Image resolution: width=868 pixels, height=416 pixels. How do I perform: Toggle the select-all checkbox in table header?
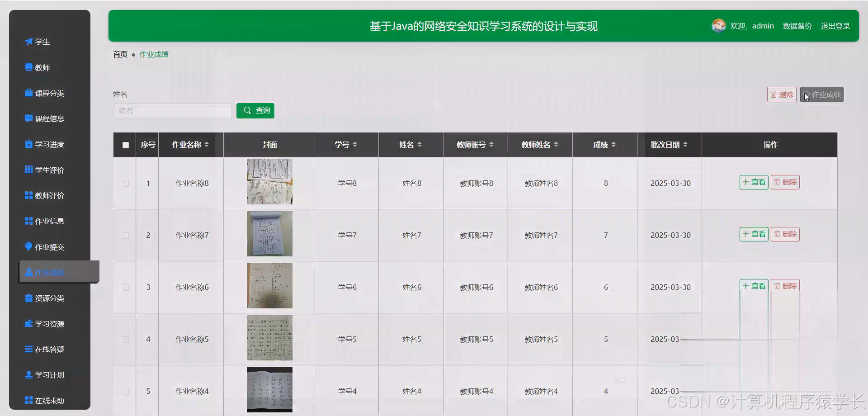click(x=125, y=145)
